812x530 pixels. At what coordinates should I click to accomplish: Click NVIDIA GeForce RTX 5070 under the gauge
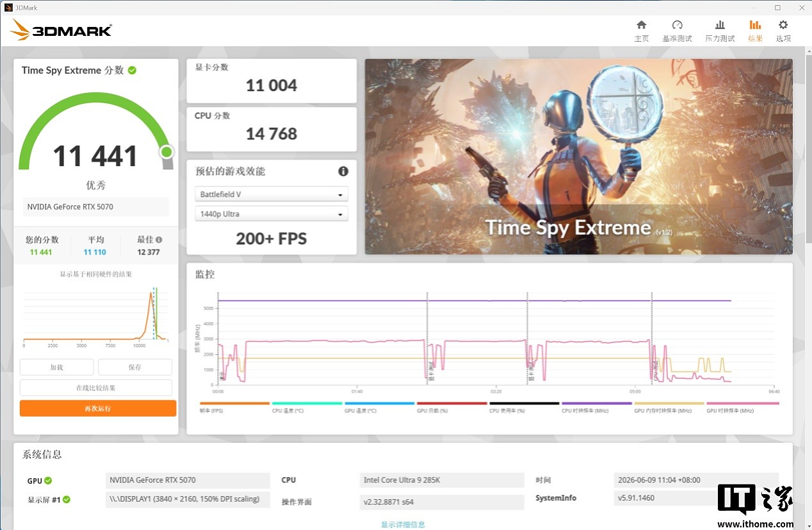click(x=96, y=207)
